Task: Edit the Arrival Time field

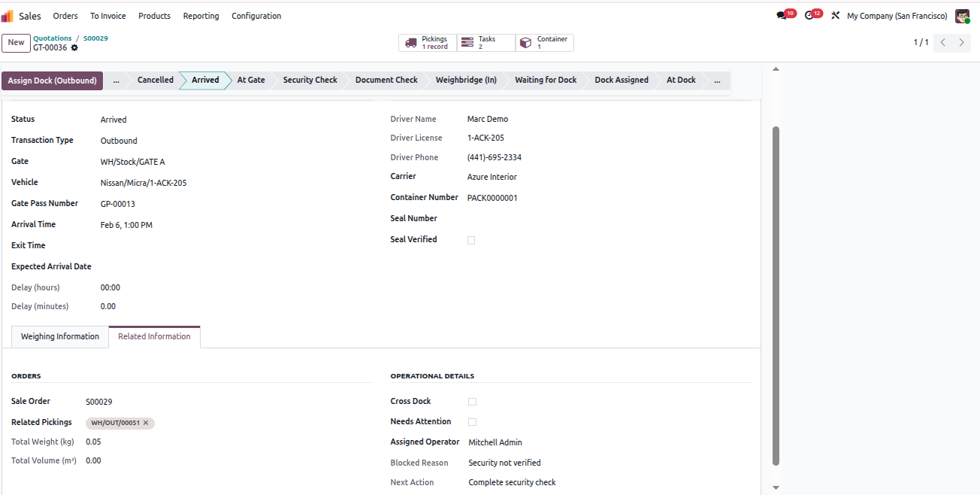Action: point(237,225)
